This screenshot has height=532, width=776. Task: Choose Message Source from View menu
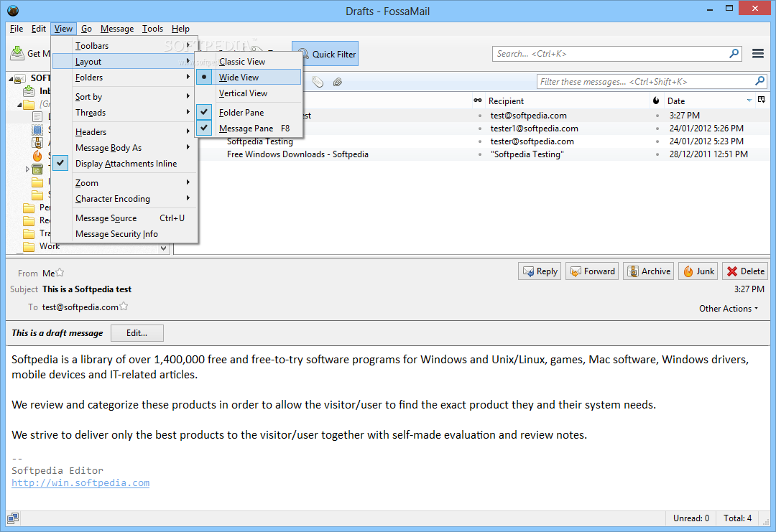point(125,218)
